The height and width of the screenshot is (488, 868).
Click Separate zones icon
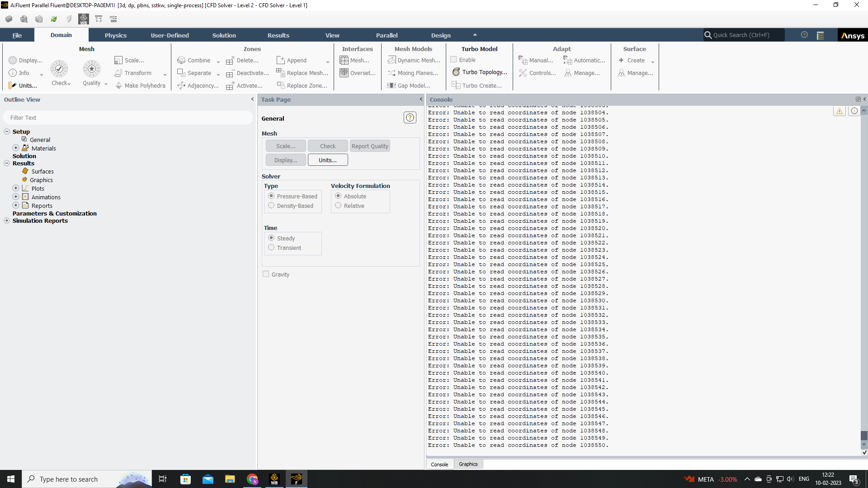181,73
